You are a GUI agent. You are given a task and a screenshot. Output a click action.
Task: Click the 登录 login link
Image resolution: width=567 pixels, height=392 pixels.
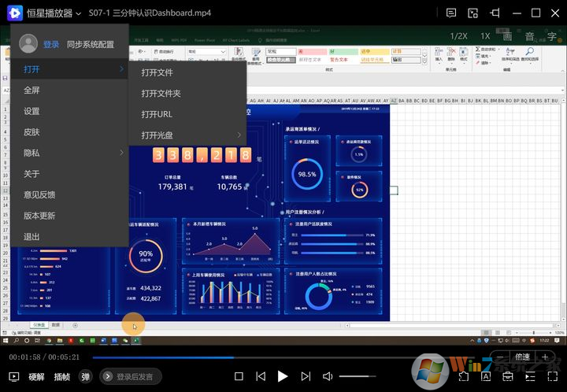click(x=51, y=44)
